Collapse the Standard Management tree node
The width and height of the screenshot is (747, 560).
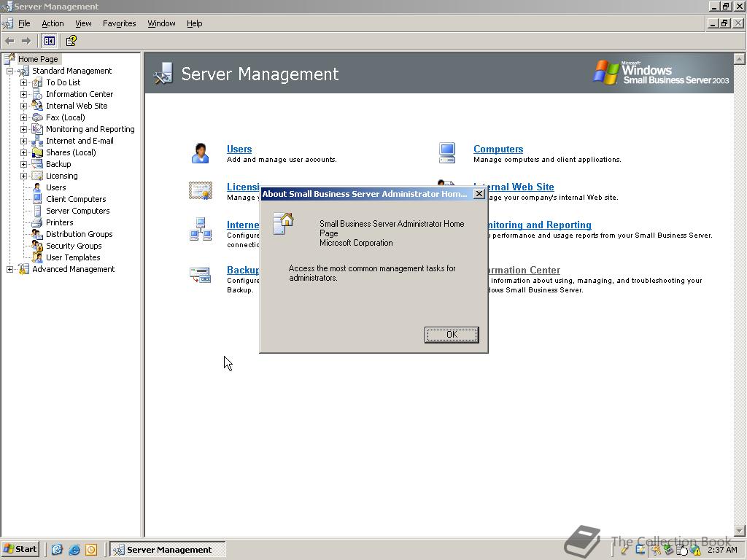coord(9,71)
